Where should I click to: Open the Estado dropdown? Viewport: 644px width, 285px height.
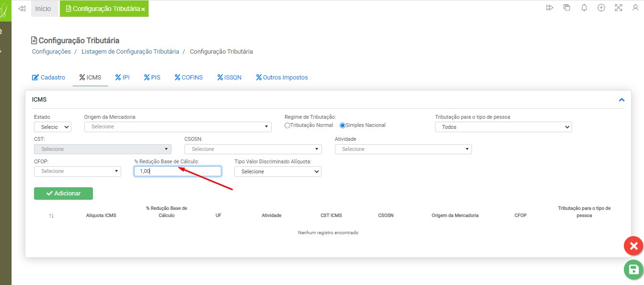click(53, 127)
